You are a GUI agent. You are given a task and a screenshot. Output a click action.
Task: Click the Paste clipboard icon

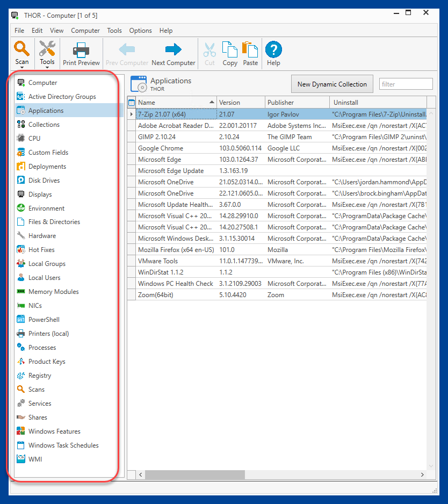(x=250, y=49)
